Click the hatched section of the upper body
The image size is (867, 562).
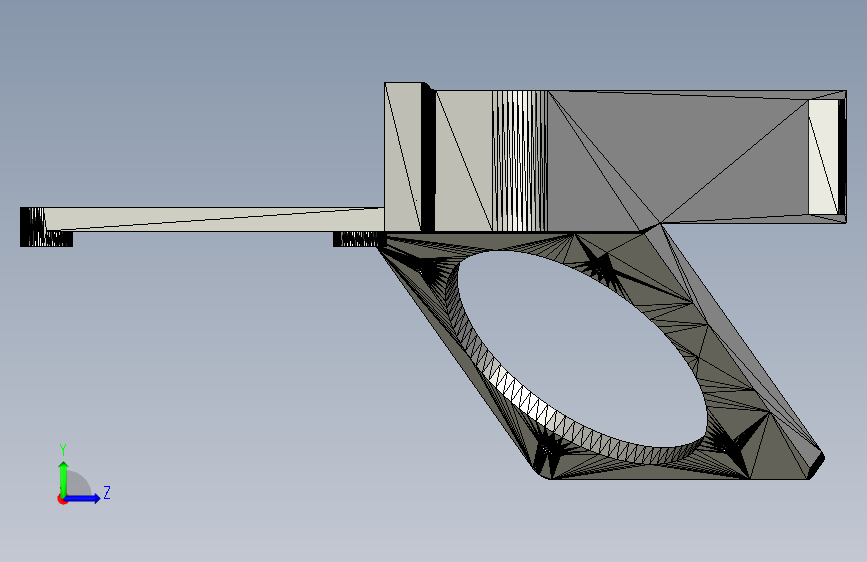click(520, 161)
